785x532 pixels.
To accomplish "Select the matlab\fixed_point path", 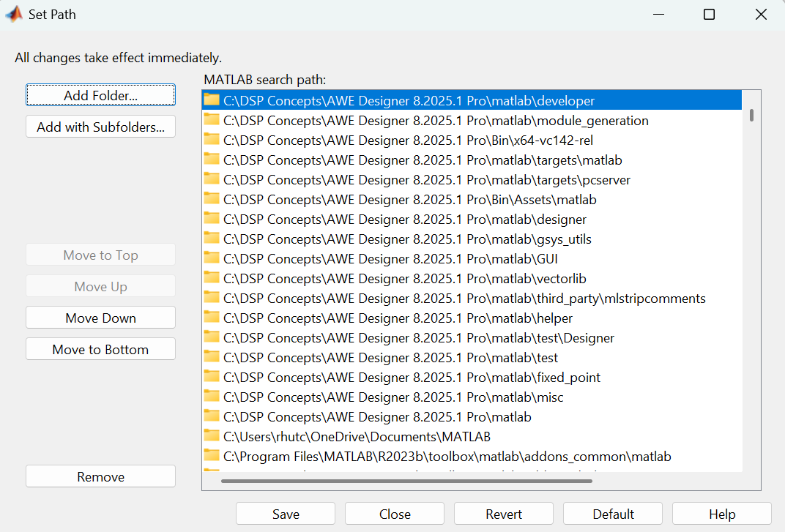I will click(x=472, y=378).
